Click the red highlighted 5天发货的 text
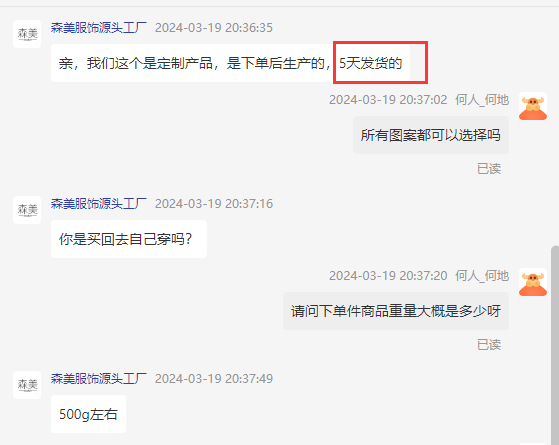 click(371, 63)
